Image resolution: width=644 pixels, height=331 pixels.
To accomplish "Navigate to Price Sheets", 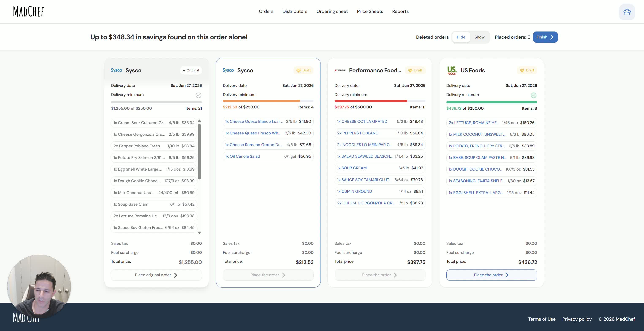I will coord(370,11).
